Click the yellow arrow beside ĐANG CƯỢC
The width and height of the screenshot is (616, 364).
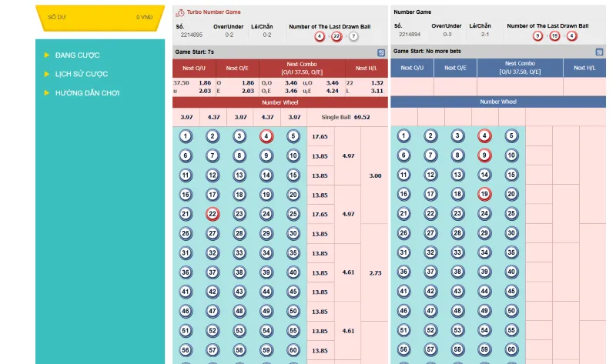(47, 55)
